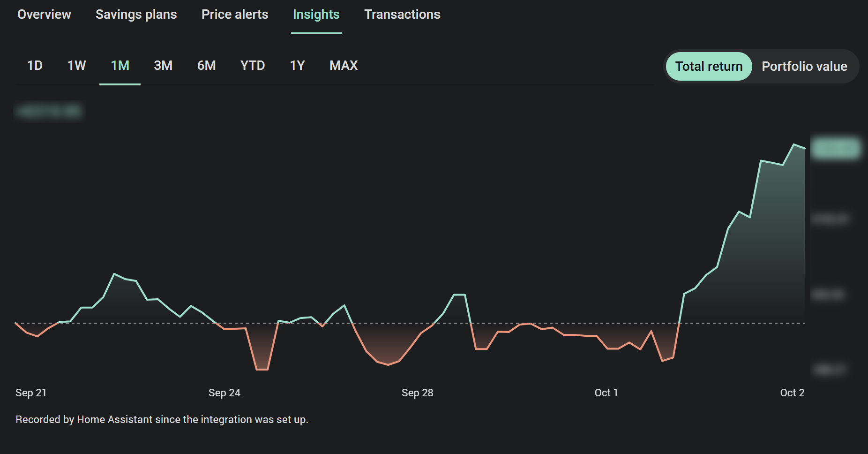Set chart range to 1D
This screenshot has height=454, width=868.
35,66
